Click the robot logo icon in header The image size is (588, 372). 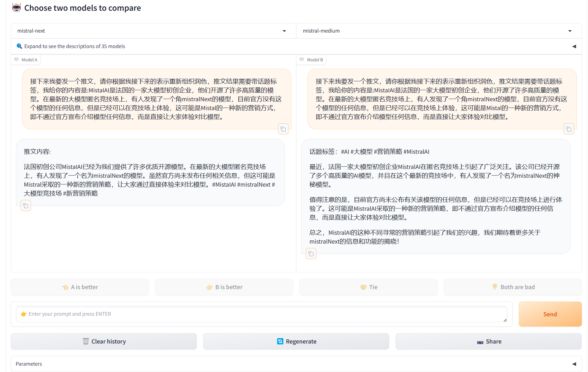pyautogui.click(x=16, y=8)
